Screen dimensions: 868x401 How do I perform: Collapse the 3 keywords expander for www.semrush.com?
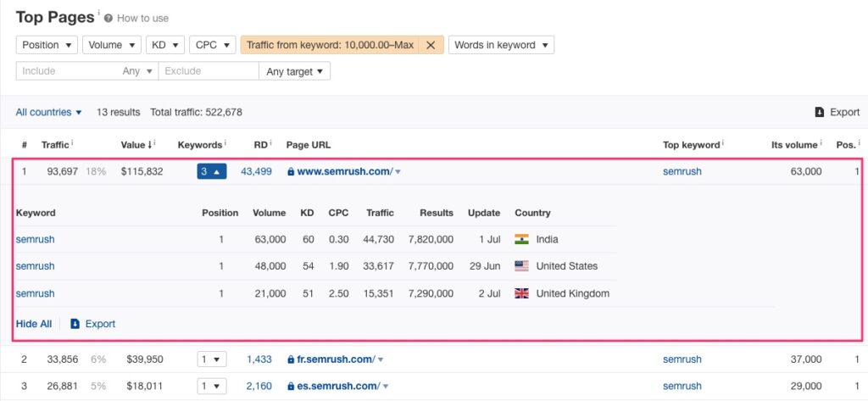point(211,172)
